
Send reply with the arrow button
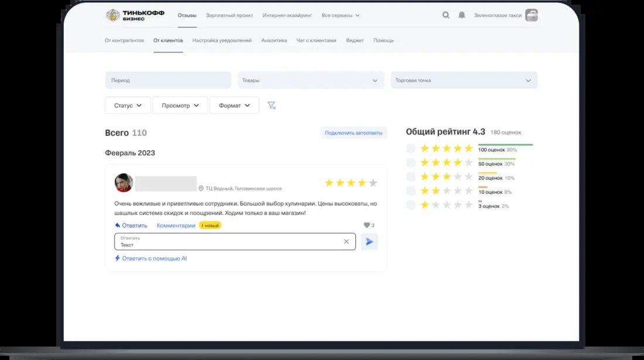tap(369, 242)
